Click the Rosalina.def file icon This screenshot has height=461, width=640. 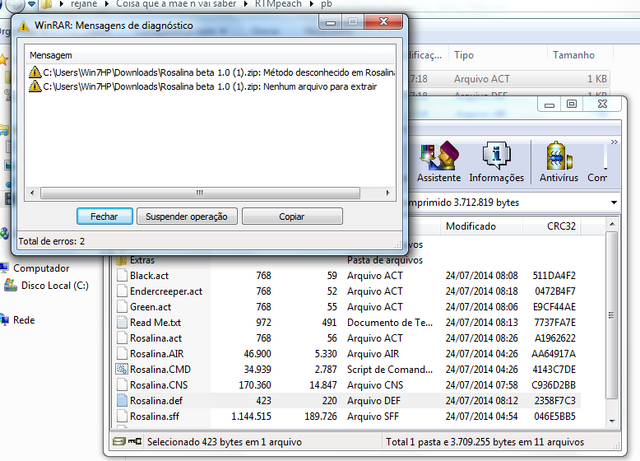click(x=122, y=401)
